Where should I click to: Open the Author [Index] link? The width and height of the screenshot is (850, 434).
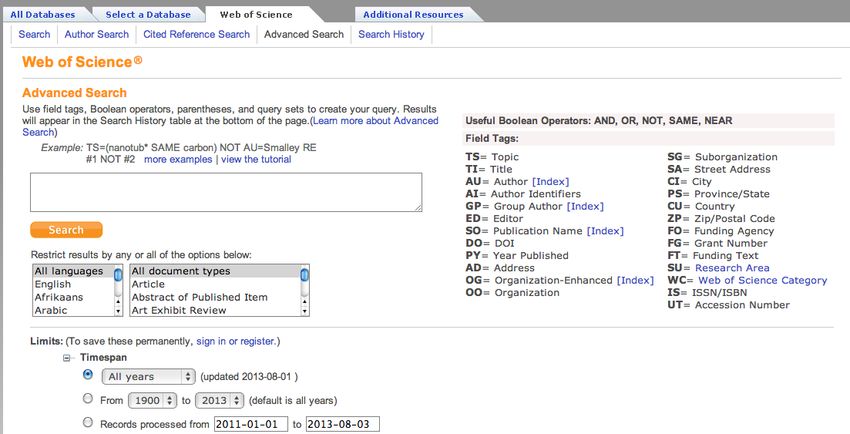[x=551, y=182]
